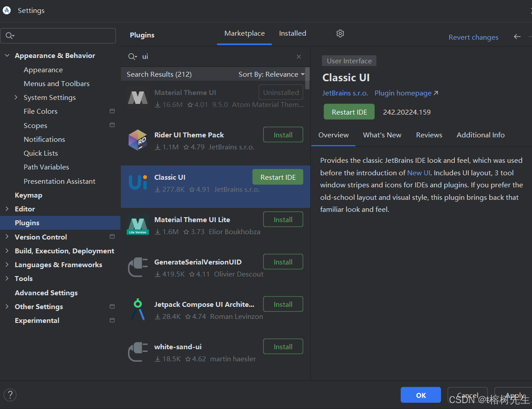Switch to the Installed tab
The height and width of the screenshot is (409, 532).
pos(293,33)
